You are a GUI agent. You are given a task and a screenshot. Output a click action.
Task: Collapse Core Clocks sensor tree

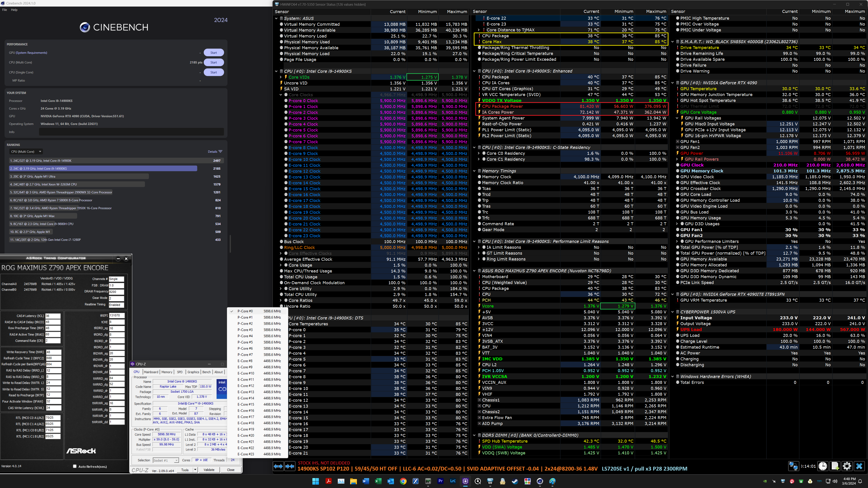pos(281,95)
